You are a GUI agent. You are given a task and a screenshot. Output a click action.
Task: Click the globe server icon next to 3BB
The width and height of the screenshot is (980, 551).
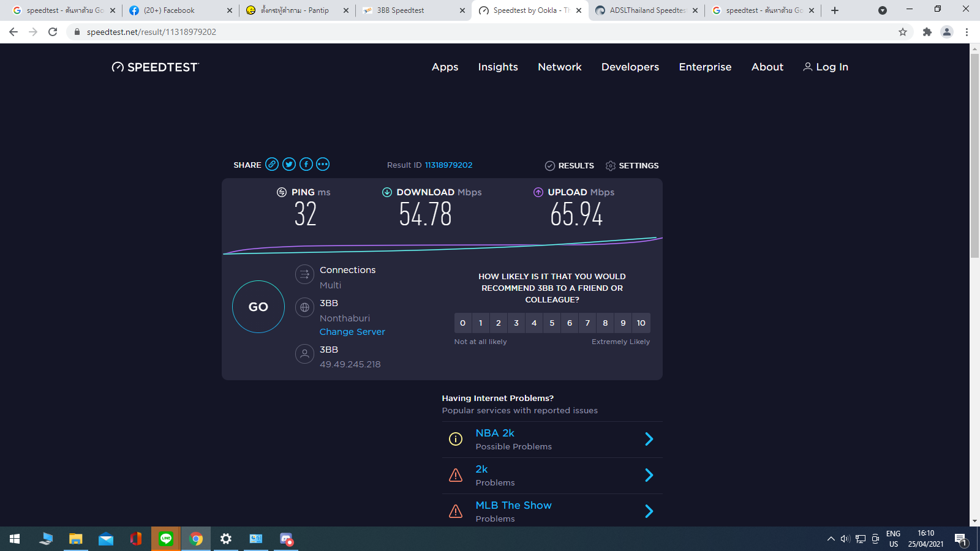pos(304,307)
